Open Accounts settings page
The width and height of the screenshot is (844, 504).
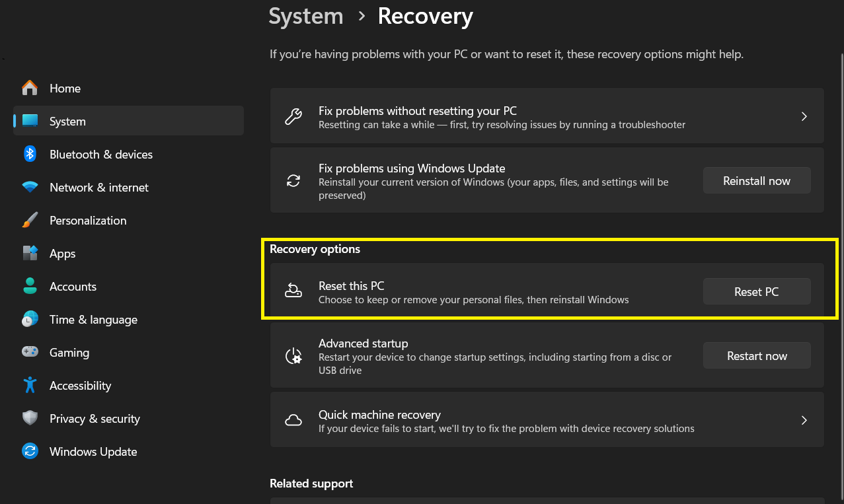pos(128,286)
